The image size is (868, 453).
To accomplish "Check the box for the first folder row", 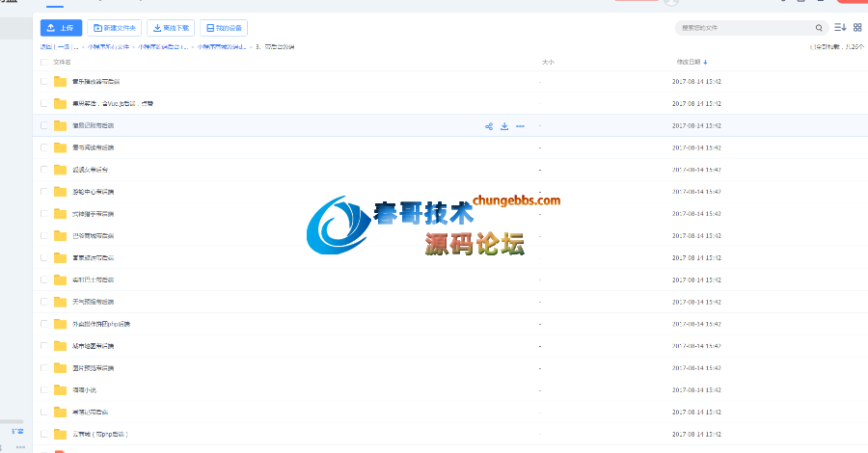I will pos(43,82).
